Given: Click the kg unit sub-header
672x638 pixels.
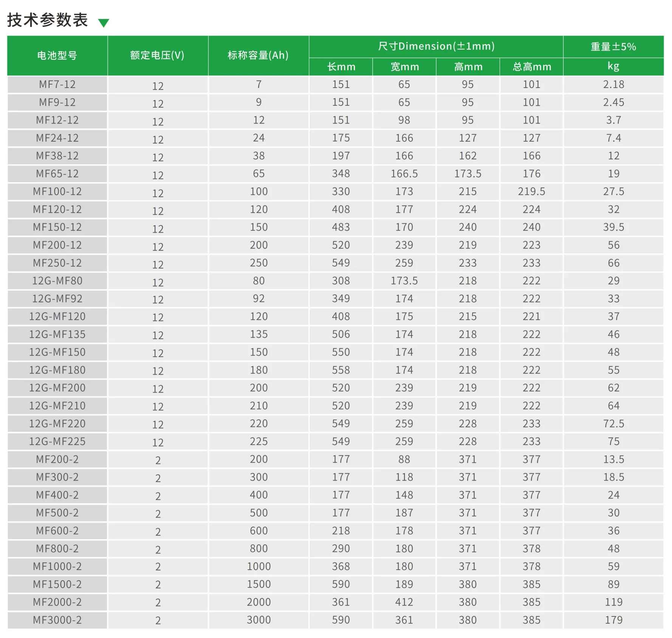Looking at the screenshot, I should point(613,67).
